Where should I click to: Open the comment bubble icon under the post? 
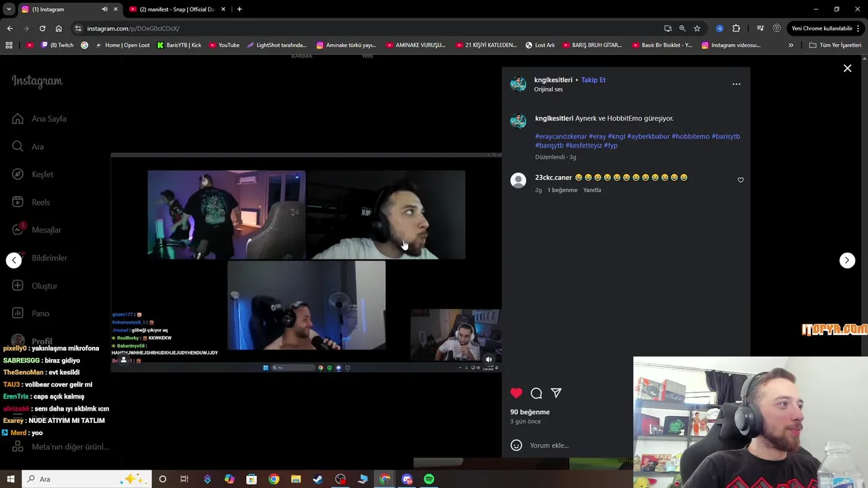point(536,393)
